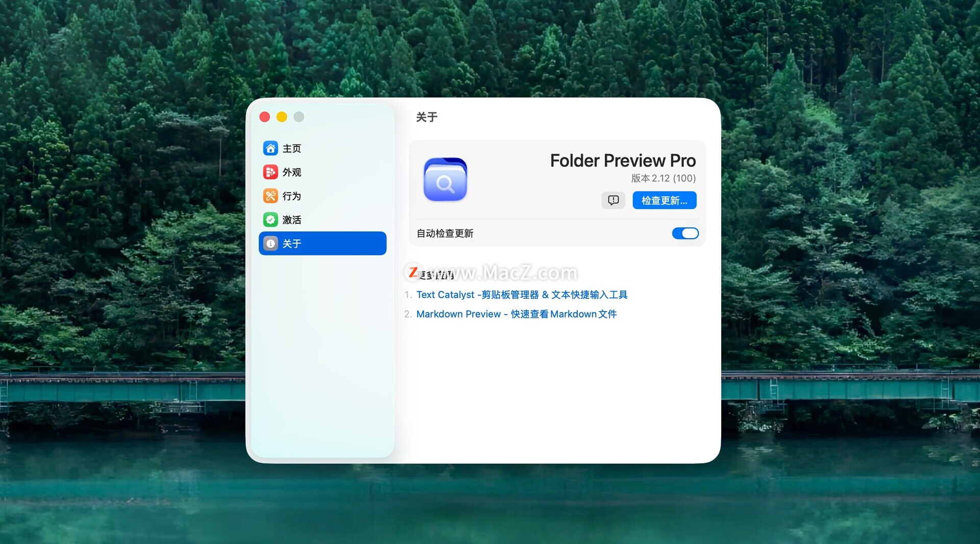Image resolution: width=980 pixels, height=544 pixels.
Task: Click the version text 版本 2.12 (100)
Action: tap(664, 178)
